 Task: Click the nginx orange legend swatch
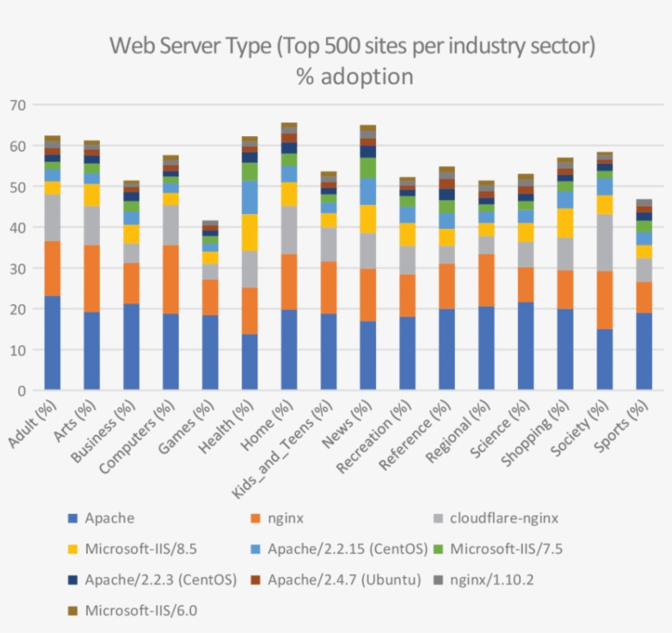(x=256, y=518)
